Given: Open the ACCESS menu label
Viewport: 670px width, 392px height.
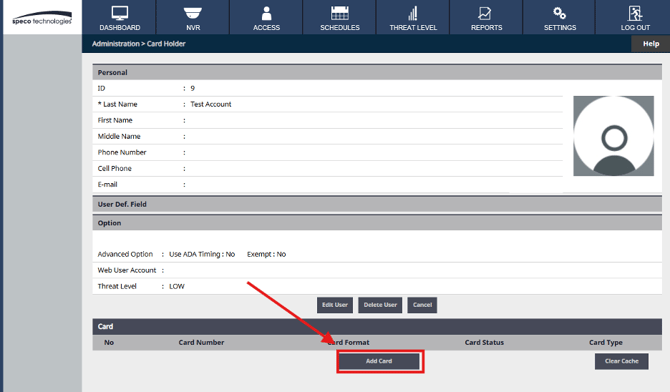Looking at the screenshot, I should [266, 27].
